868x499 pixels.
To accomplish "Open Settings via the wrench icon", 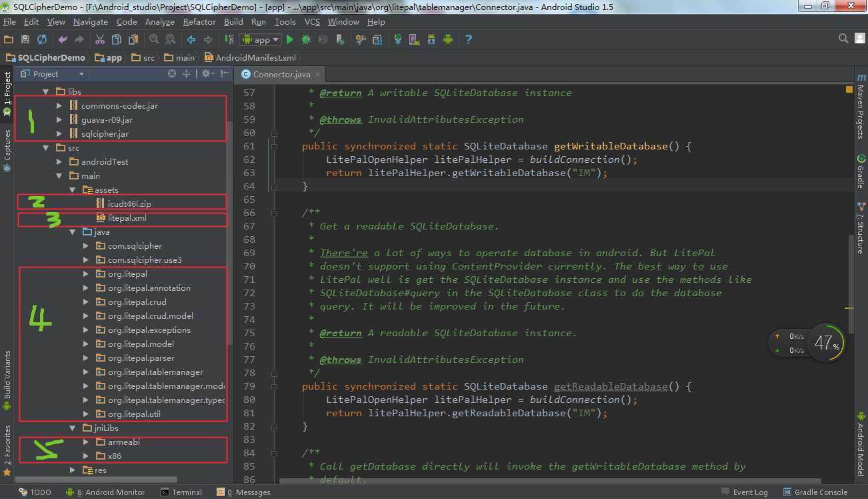I will [361, 40].
